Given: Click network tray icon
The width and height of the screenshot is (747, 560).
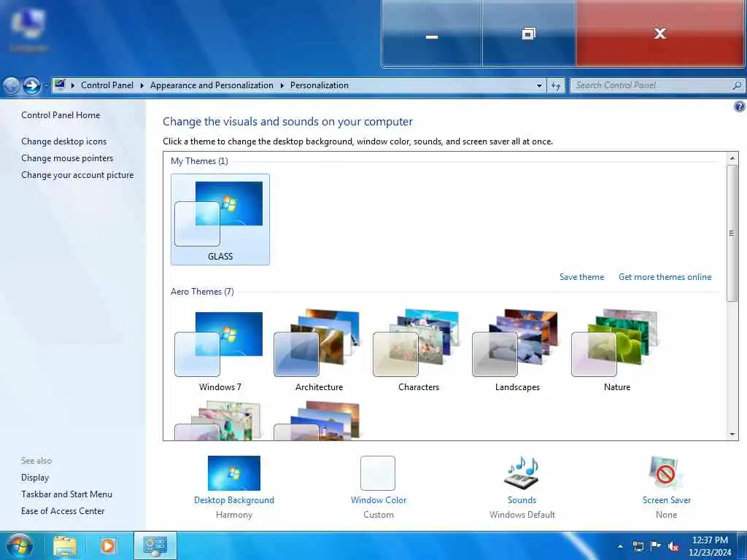Looking at the screenshot, I should [x=638, y=546].
